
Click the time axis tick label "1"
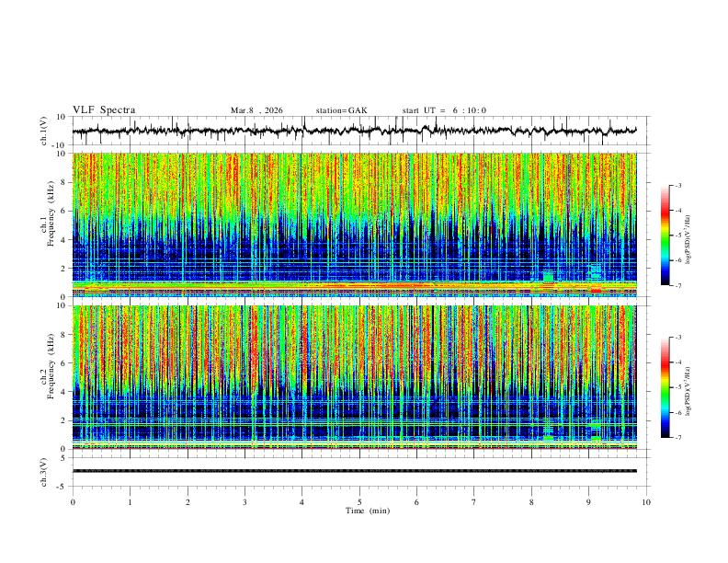130,502
